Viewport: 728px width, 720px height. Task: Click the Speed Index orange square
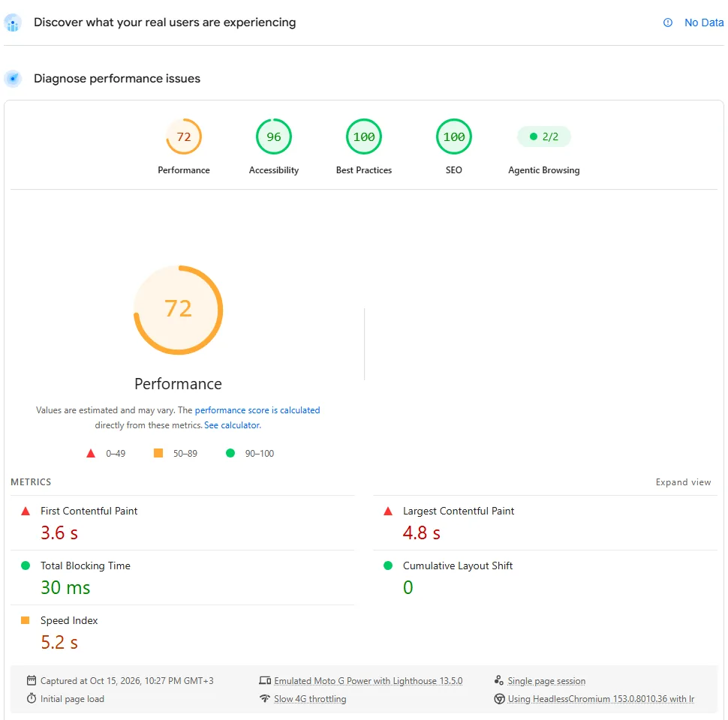pos(26,620)
